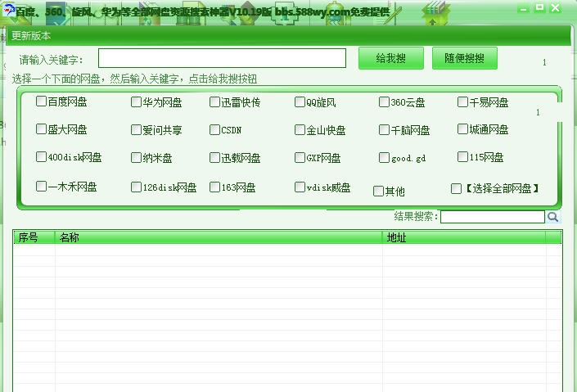Check 【选择全部网盘】 to select all

[x=457, y=189]
